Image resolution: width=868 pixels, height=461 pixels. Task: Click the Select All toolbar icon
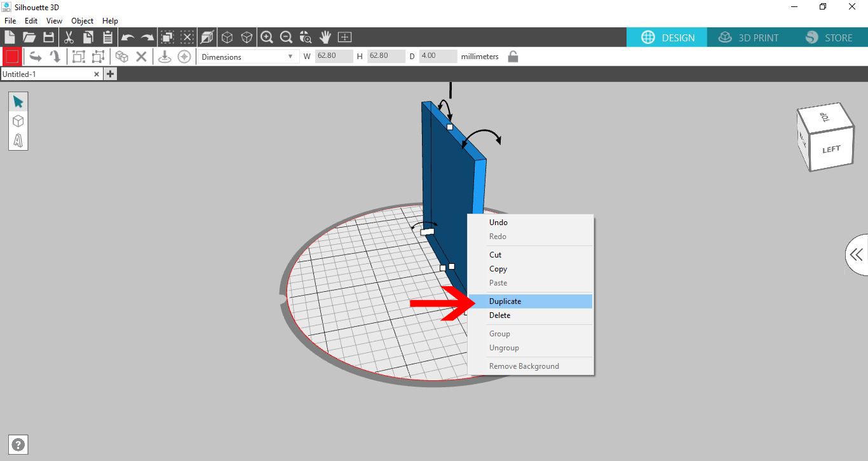click(x=168, y=37)
